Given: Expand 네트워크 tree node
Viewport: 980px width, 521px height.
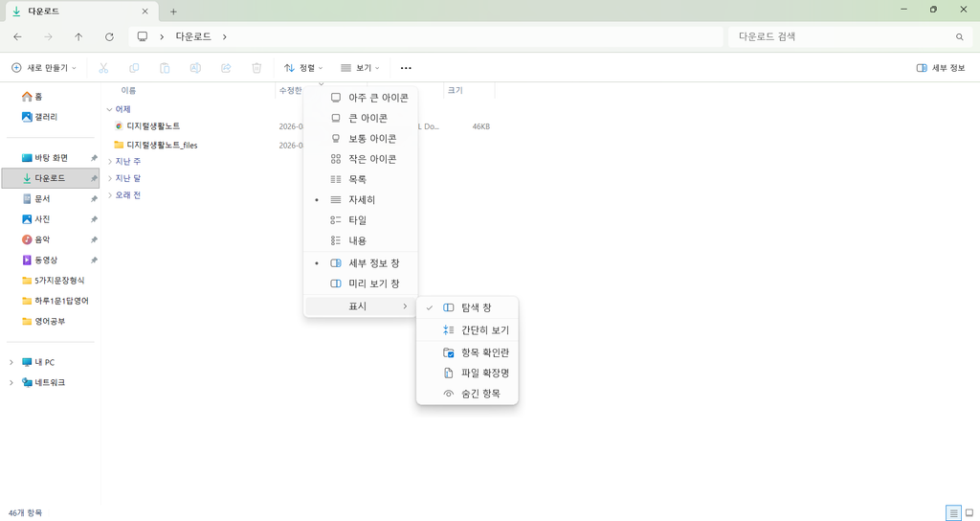Looking at the screenshot, I should pyautogui.click(x=11, y=382).
